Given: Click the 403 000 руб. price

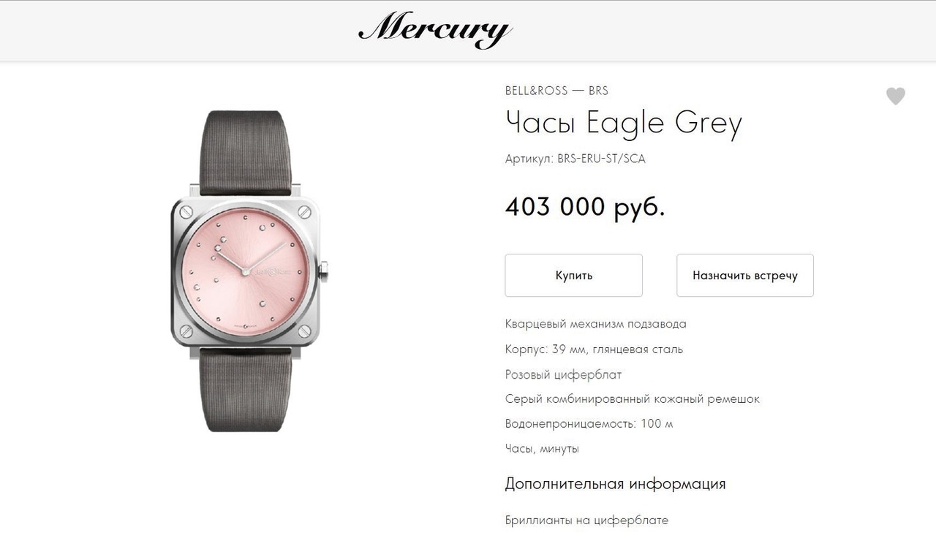Looking at the screenshot, I should click(x=585, y=207).
